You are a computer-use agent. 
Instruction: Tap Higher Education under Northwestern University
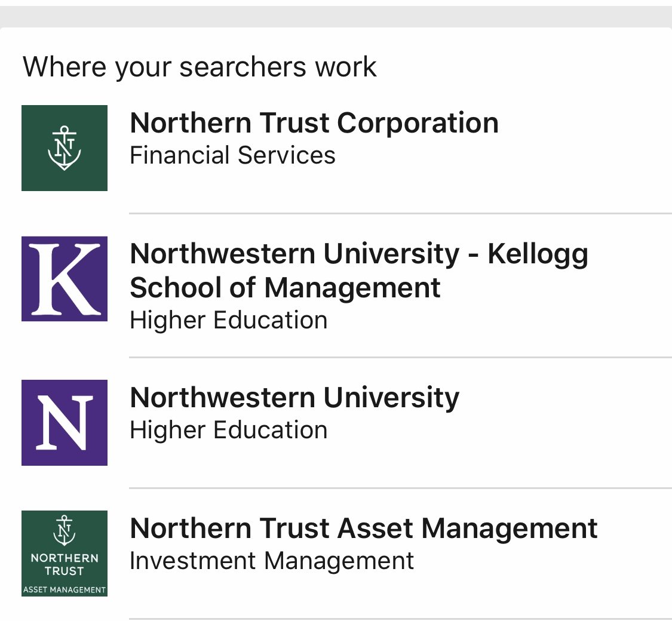coord(228,430)
